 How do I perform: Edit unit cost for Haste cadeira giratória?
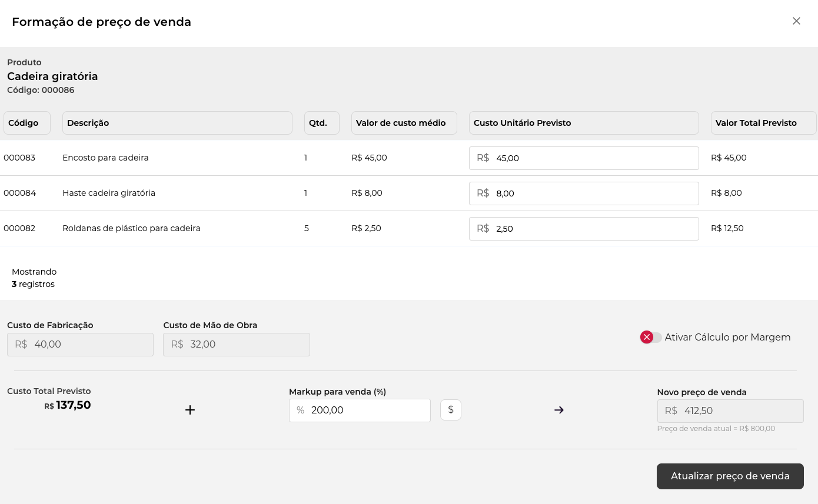pos(594,193)
